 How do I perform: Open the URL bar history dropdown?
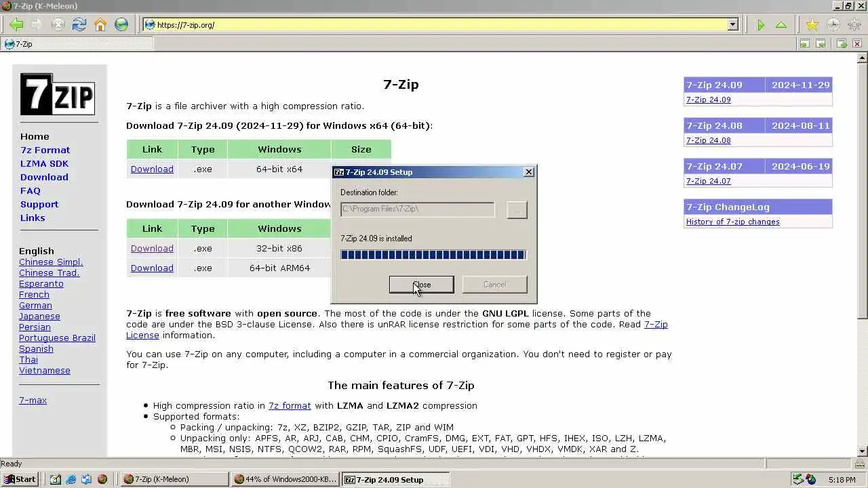pos(732,25)
